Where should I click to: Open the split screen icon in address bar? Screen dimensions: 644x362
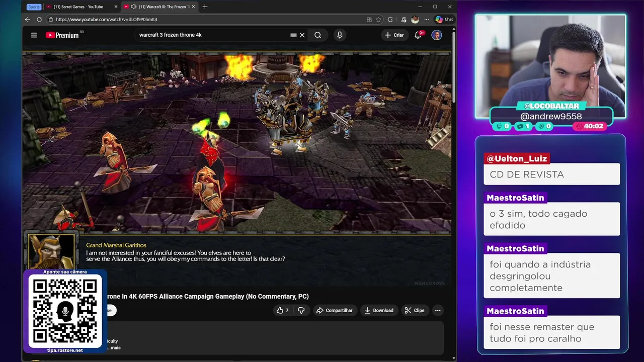(x=369, y=19)
